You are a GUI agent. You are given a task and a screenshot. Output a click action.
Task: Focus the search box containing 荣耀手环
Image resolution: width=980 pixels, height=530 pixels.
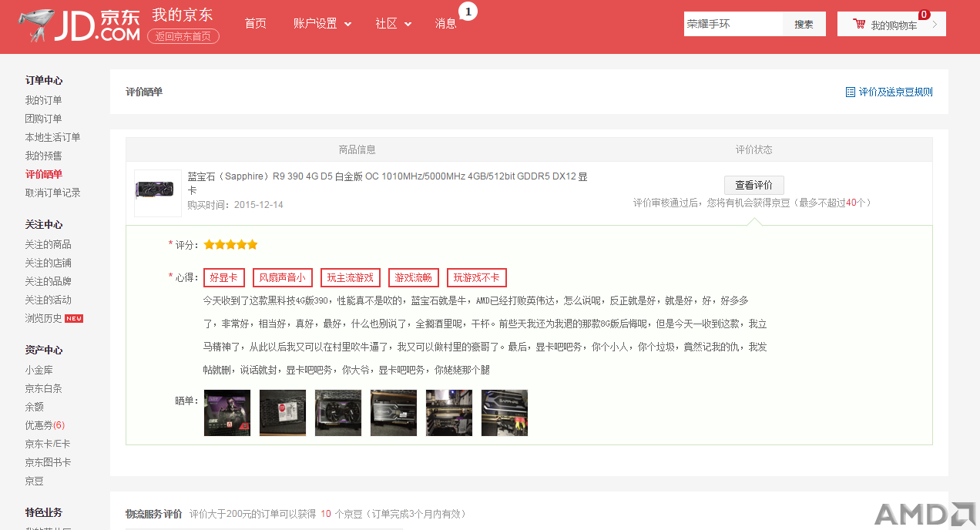(x=733, y=24)
